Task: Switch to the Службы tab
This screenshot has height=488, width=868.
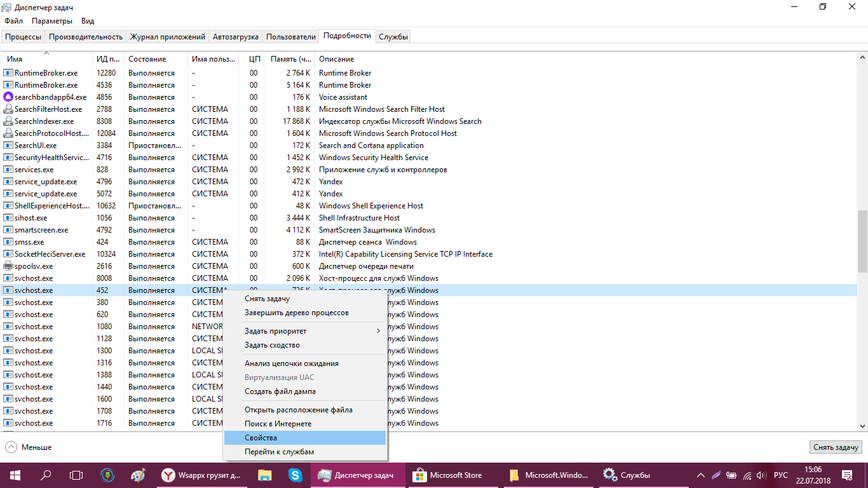Action: tap(393, 37)
